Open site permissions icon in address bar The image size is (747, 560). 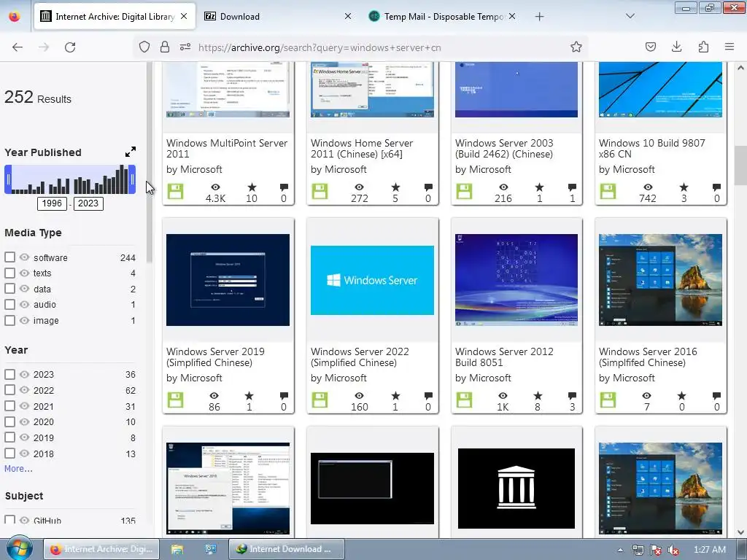[185, 47]
